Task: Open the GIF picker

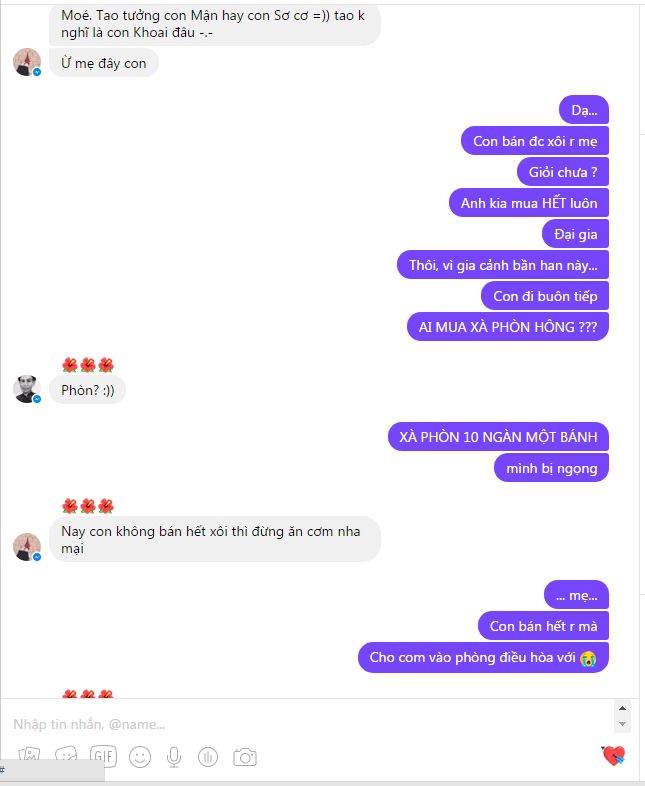Action: pyautogui.click(x=103, y=756)
